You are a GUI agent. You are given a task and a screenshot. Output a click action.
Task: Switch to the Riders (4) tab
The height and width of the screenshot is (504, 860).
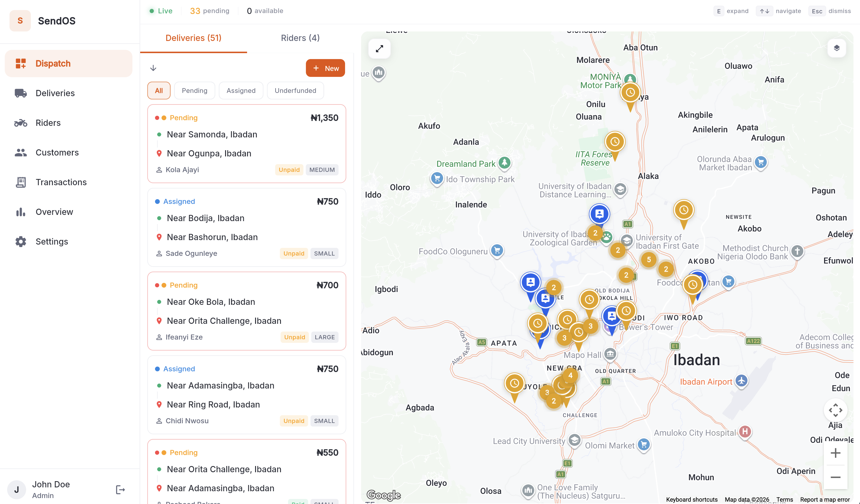(x=300, y=37)
